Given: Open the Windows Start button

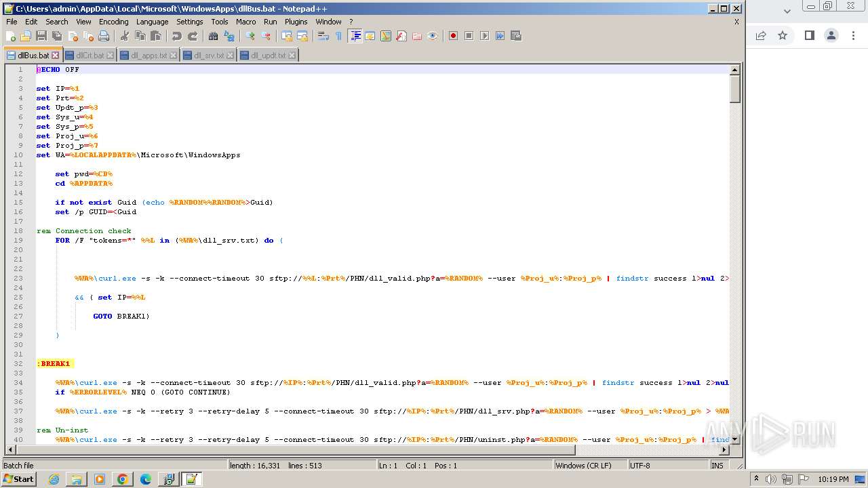Looking at the screenshot, I should [19, 479].
